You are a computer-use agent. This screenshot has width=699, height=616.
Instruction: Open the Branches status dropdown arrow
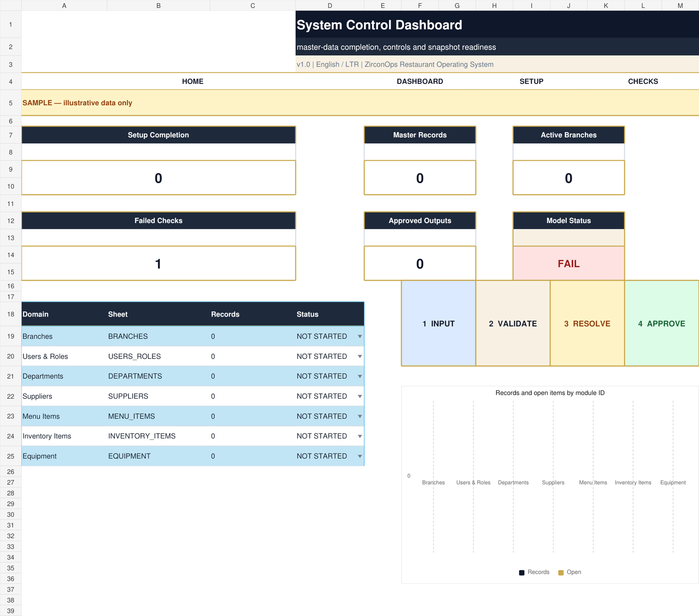pyautogui.click(x=360, y=336)
